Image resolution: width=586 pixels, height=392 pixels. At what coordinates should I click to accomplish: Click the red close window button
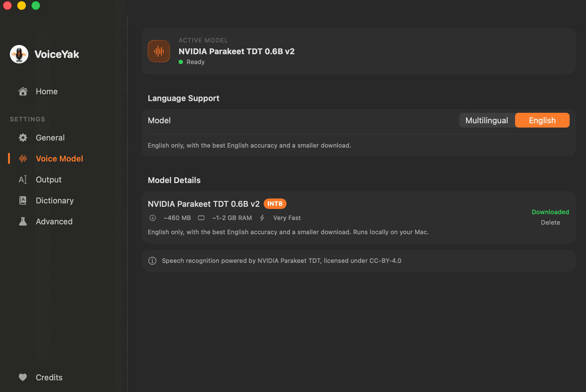pyautogui.click(x=7, y=5)
